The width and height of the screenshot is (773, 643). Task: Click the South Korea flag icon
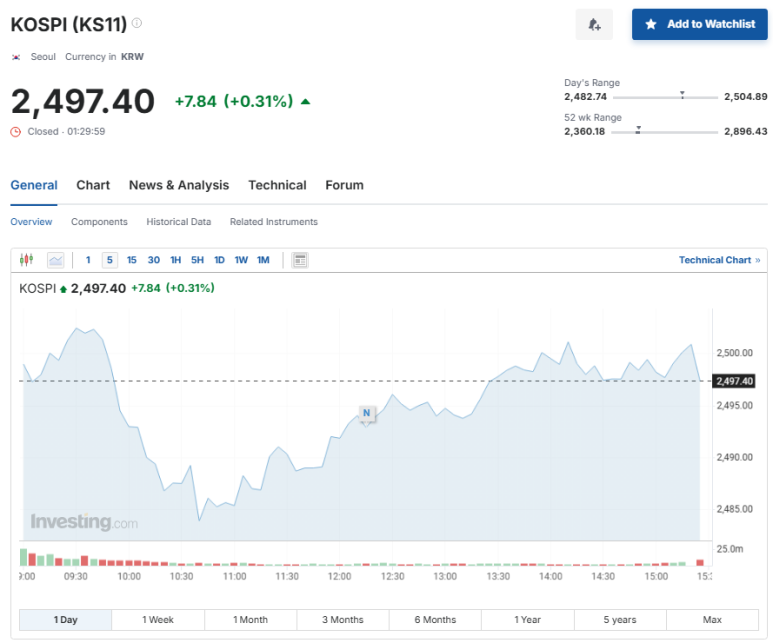click(x=16, y=57)
